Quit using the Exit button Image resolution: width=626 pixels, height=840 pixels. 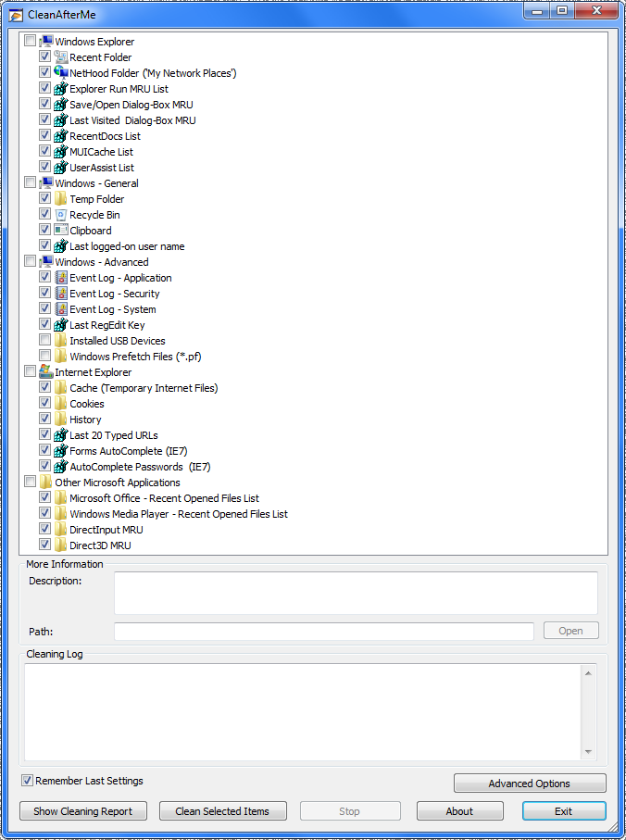tap(564, 811)
